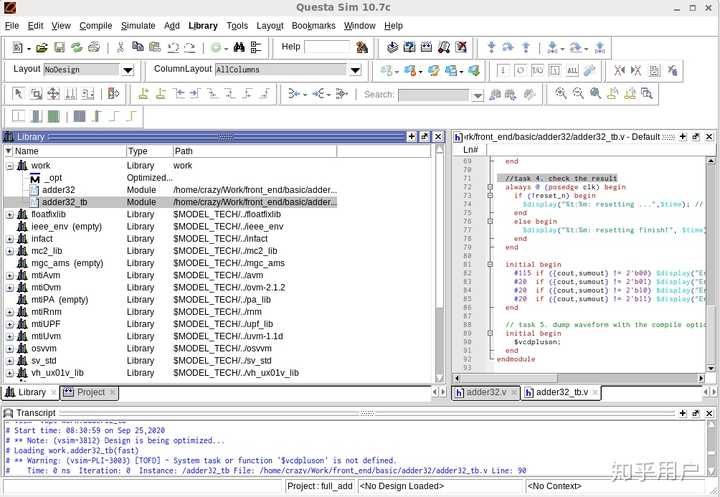This screenshot has height=497, width=720.
Task: Switch to the Project tab
Action: point(91,393)
